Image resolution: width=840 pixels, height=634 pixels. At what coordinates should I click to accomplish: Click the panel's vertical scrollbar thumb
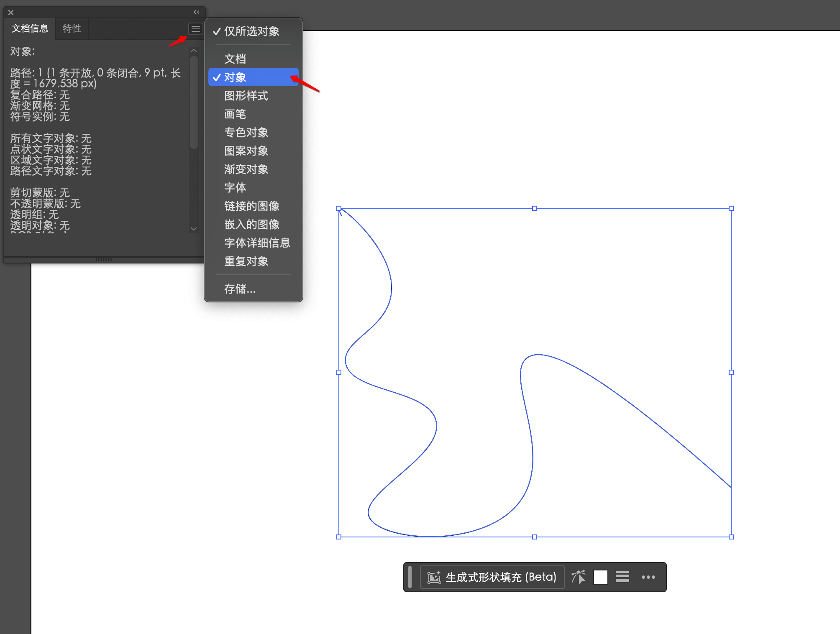tap(194, 102)
